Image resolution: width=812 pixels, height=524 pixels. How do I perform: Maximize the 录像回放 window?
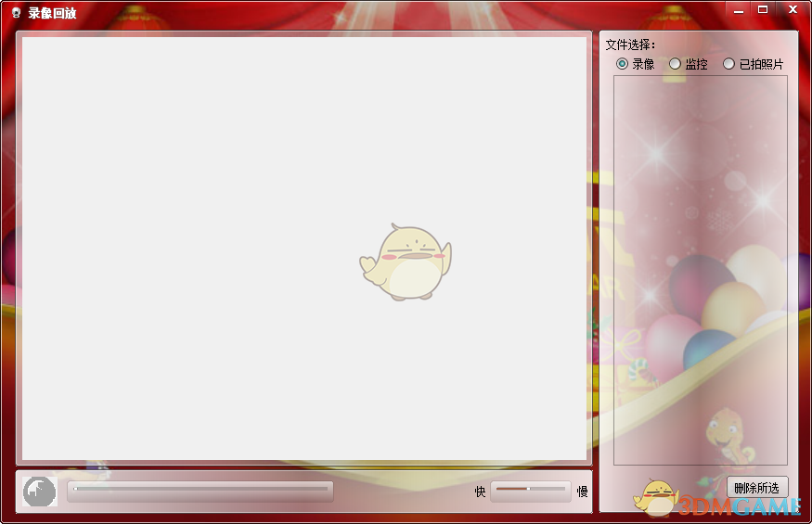(763, 9)
